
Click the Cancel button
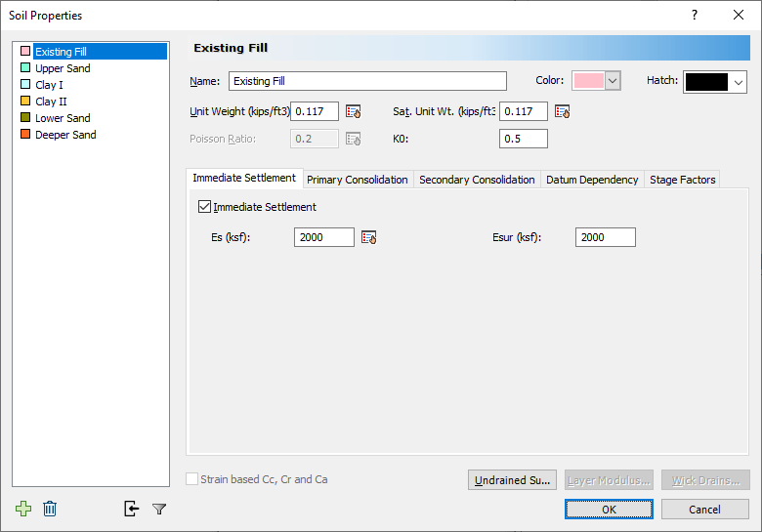(704, 510)
